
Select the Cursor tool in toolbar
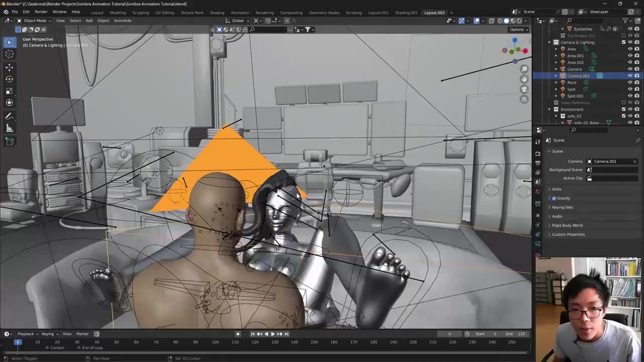click(9, 54)
